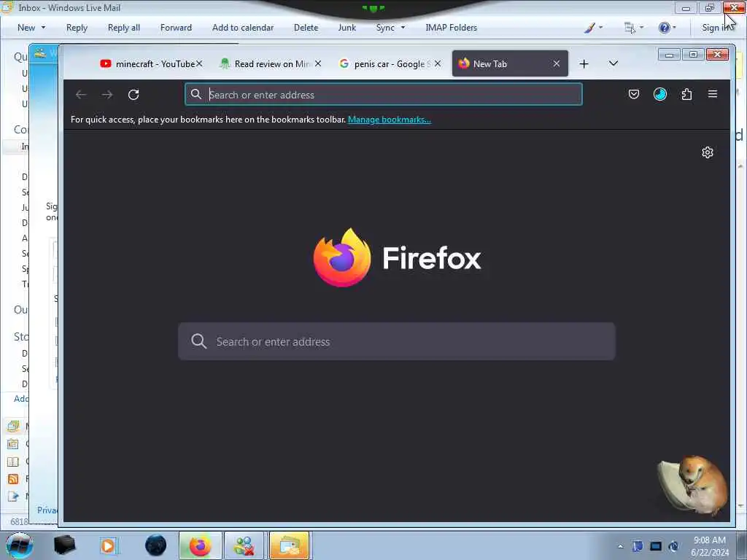This screenshot has height=560, width=747.
Task: Open the Live Mail Contacts book icon
Action: point(13,462)
